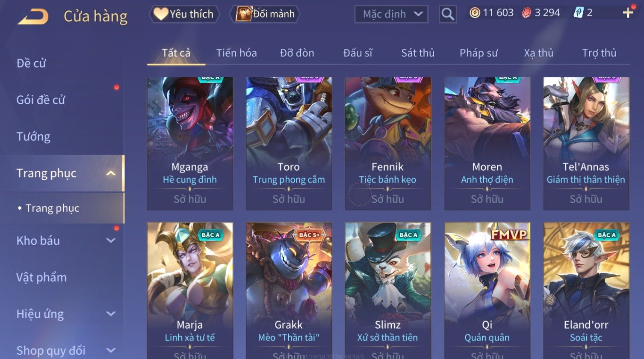
Task: Click the back arrow icon
Action: tap(33, 16)
